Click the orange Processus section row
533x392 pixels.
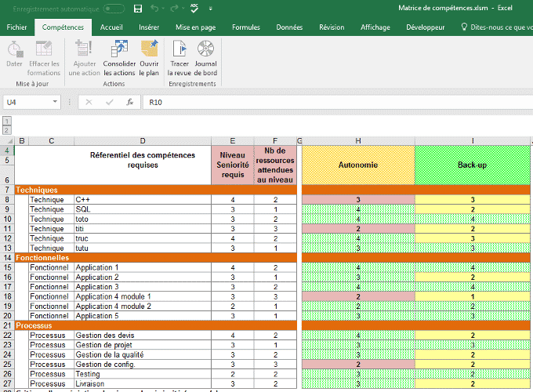tap(156, 325)
